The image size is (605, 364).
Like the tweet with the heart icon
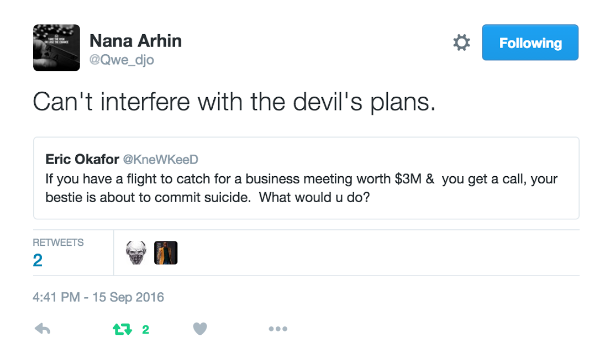pos(200,329)
